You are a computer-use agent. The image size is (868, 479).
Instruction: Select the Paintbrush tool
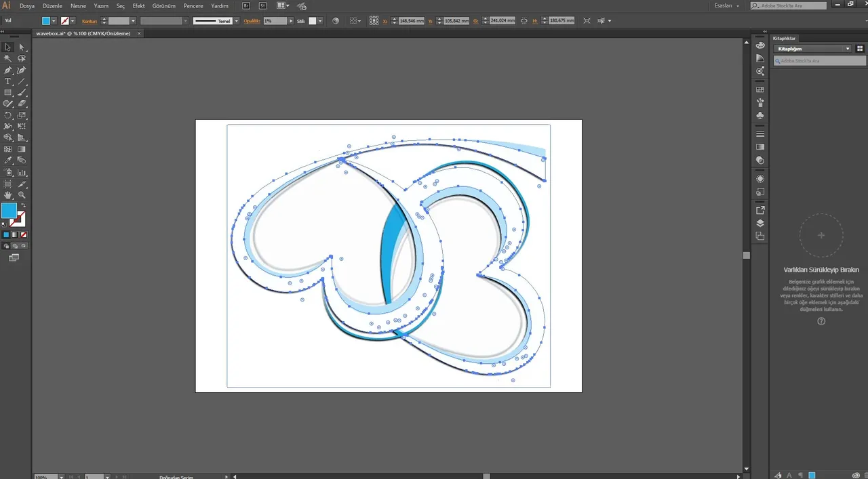22,92
